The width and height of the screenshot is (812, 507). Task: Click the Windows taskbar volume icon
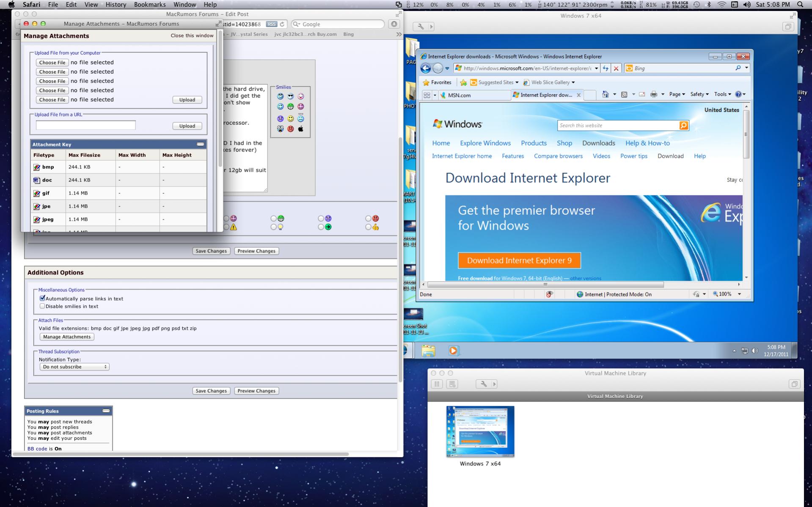754,351
